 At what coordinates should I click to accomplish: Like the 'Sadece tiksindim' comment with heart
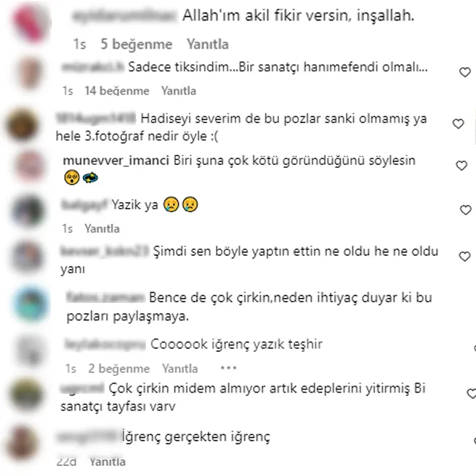click(465, 72)
